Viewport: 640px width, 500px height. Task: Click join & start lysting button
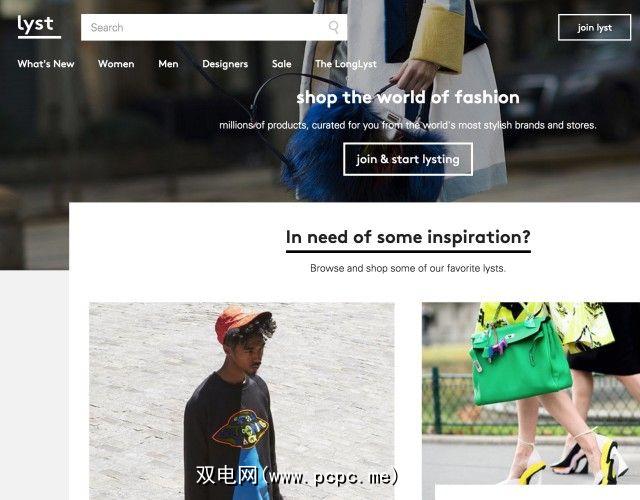coord(408,159)
